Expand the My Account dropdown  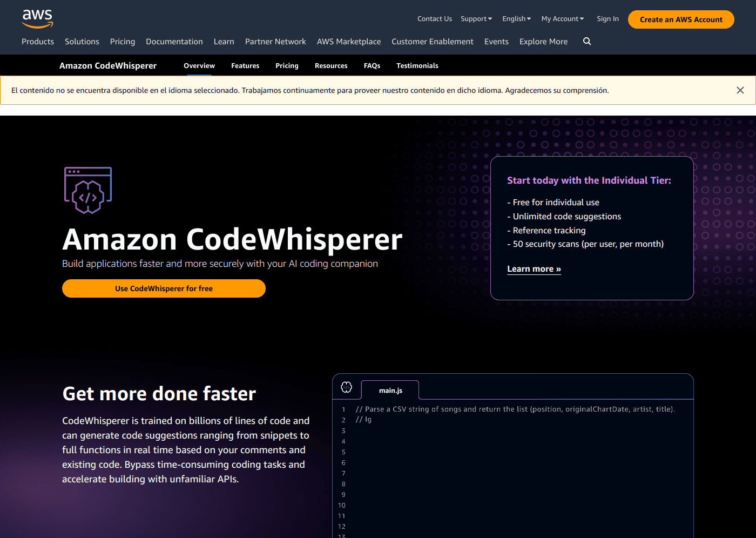click(x=563, y=19)
